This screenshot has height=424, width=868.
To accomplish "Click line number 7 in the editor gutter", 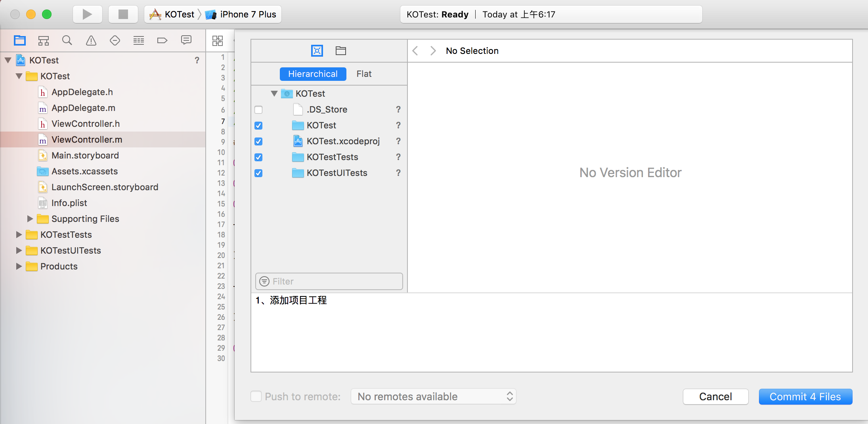I will [223, 121].
